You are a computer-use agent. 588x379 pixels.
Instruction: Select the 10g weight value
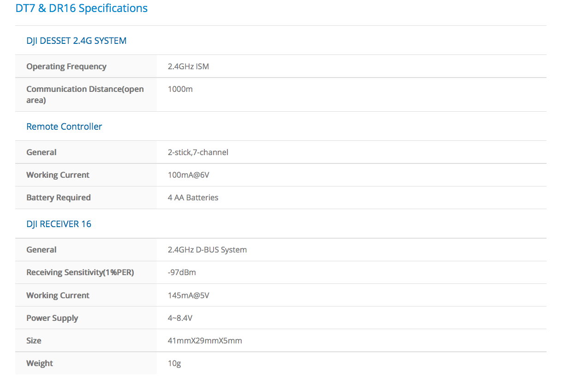click(175, 363)
